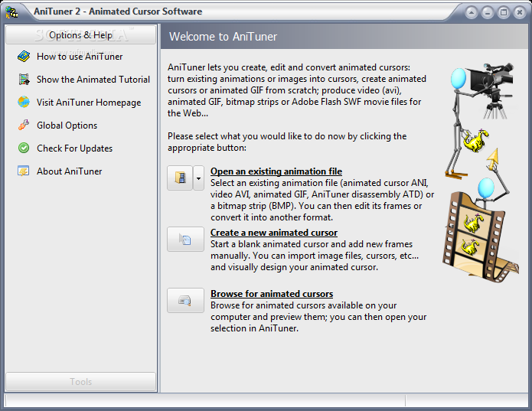This screenshot has width=532, height=411.
Task: Select Visit AniTuner Homepage
Action: coord(89,103)
